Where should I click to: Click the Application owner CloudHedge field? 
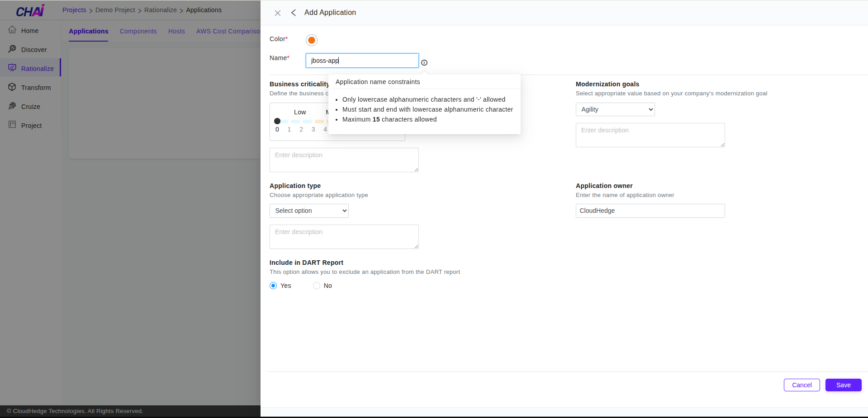[650, 211]
